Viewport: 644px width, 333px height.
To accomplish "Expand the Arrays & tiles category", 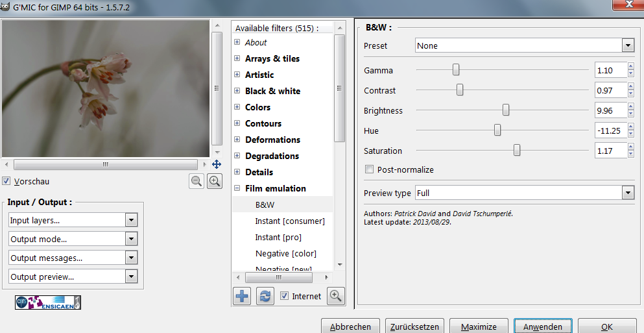I will click(x=237, y=58).
